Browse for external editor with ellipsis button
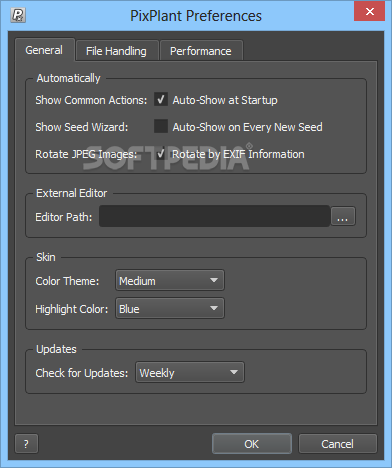The image size is (392, 468). pyautogui.click(x=343, y=216)
